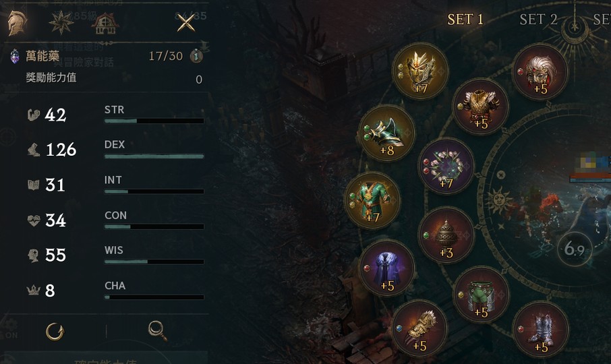This screenshot has height=364, width=611.
Task: Select the white-haired mask +5 slot
Action: click(x=540, y=72)
